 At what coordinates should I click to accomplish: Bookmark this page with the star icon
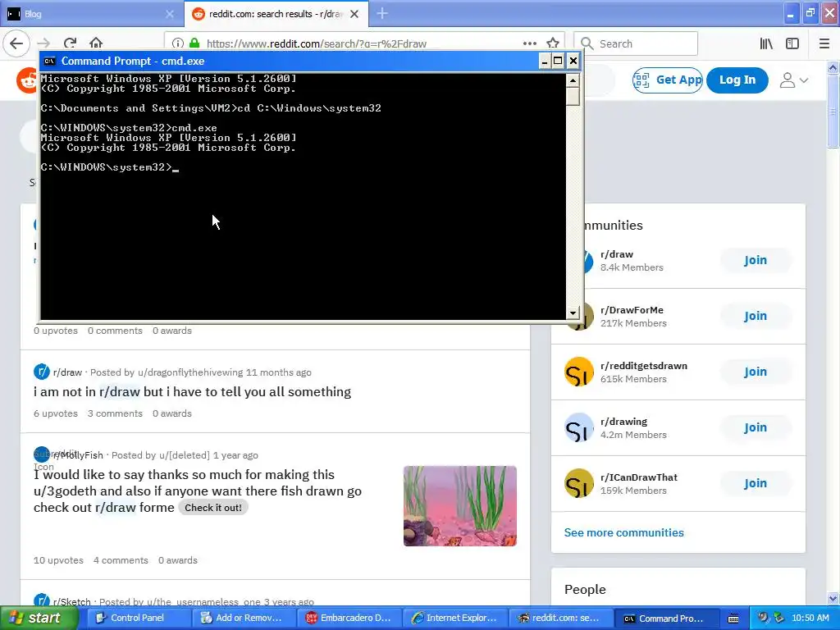pyautogui.click(x=553, y=43)
